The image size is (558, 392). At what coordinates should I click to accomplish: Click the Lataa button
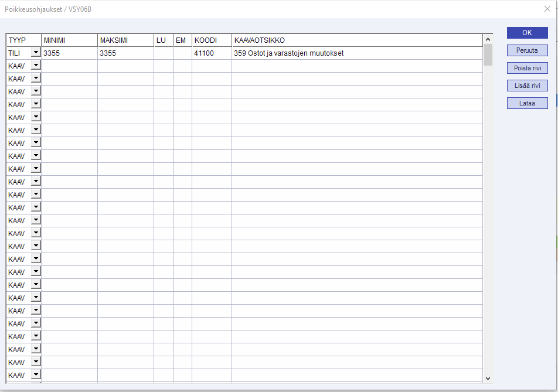coord(527,103)
